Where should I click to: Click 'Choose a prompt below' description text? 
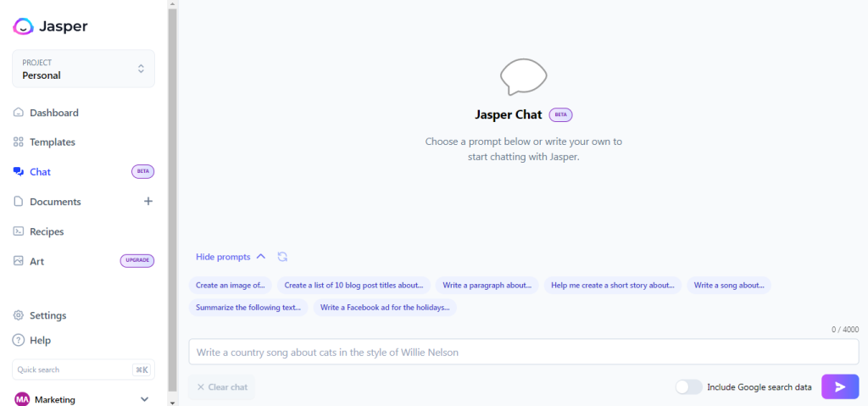524,149
